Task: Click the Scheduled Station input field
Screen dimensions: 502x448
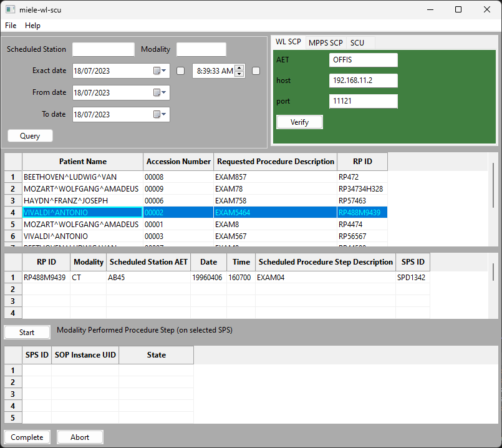Action: coord(103,49)
